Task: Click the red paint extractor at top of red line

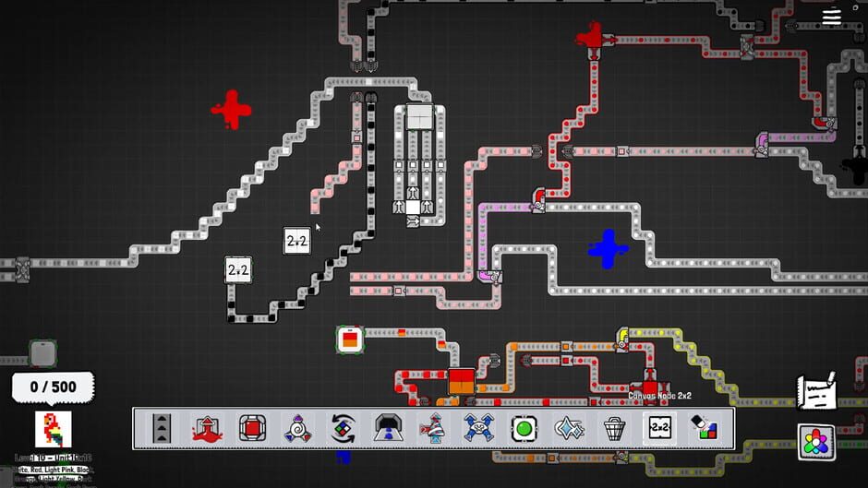Action: pos(594,40)
